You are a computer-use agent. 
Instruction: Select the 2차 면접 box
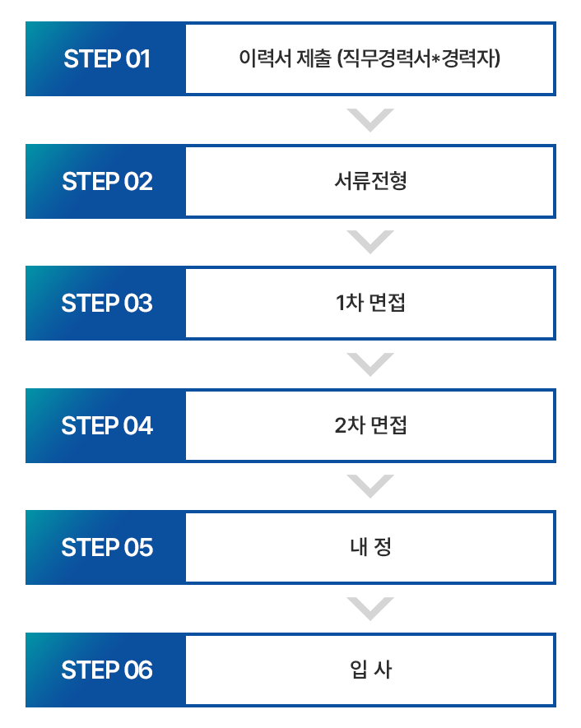tap(370, 425)
